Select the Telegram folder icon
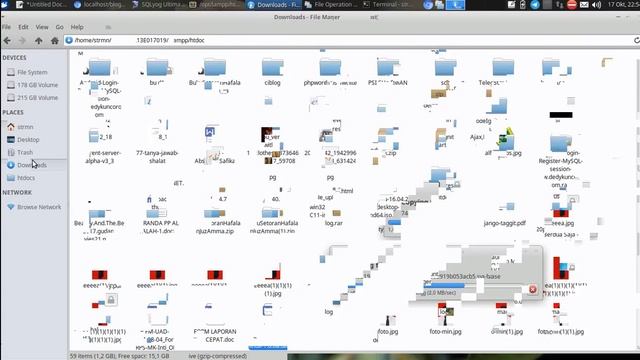Image resolution: width=640 pixels, height=360 pixels. tap(503, 67)
